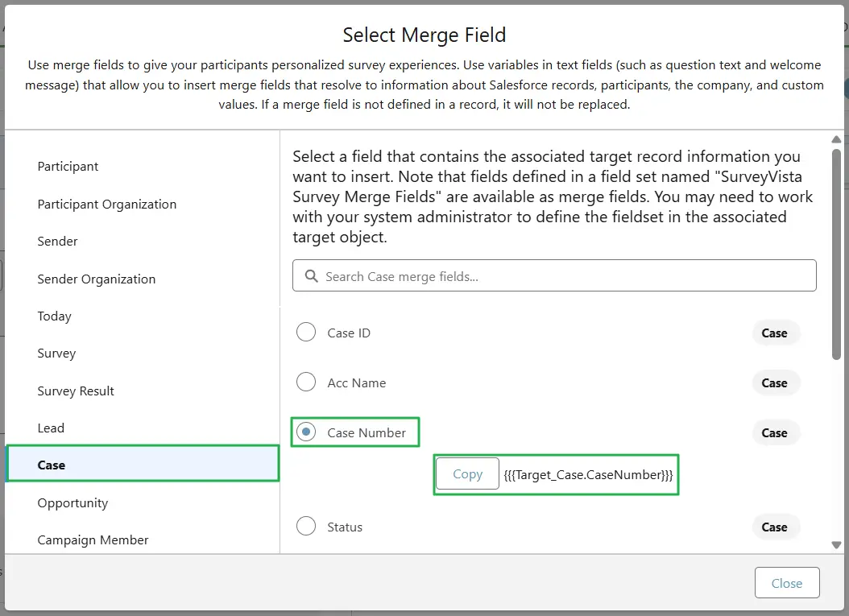Click the scrollbar down arrow
Viewport: 849px width, 616px height.
[x=838, y=544]
